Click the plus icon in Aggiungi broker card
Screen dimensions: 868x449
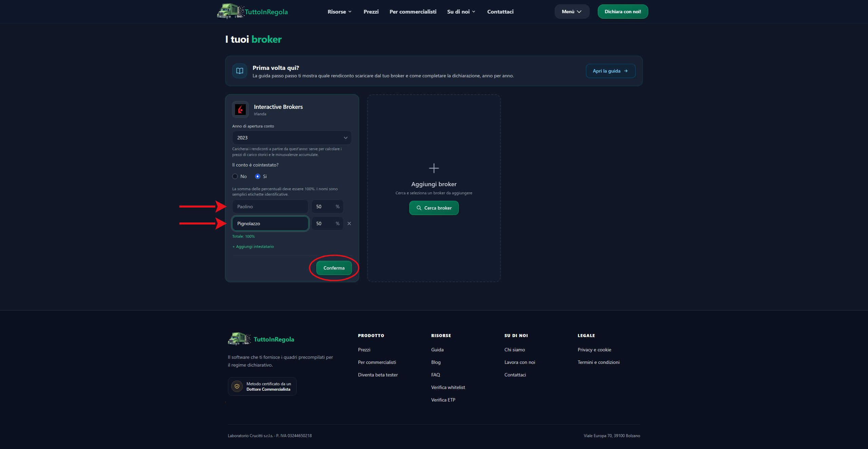click(x=434, y=168)
